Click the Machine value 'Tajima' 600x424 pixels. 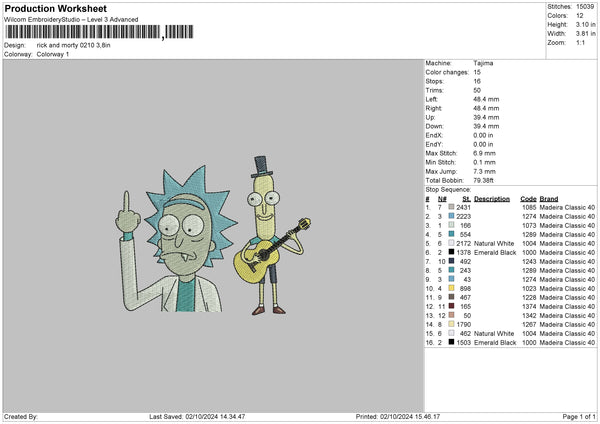pos(483,63)
